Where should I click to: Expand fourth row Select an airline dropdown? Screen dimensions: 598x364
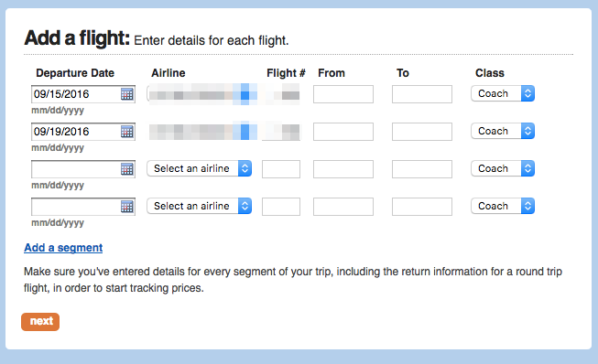(199, 206)
